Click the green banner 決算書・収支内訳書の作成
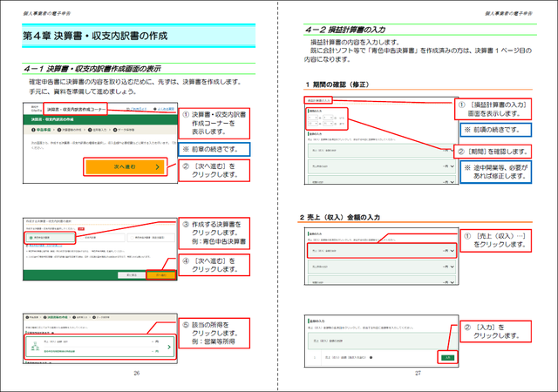This screenshot has height=392, width=558. pos(99,119)
